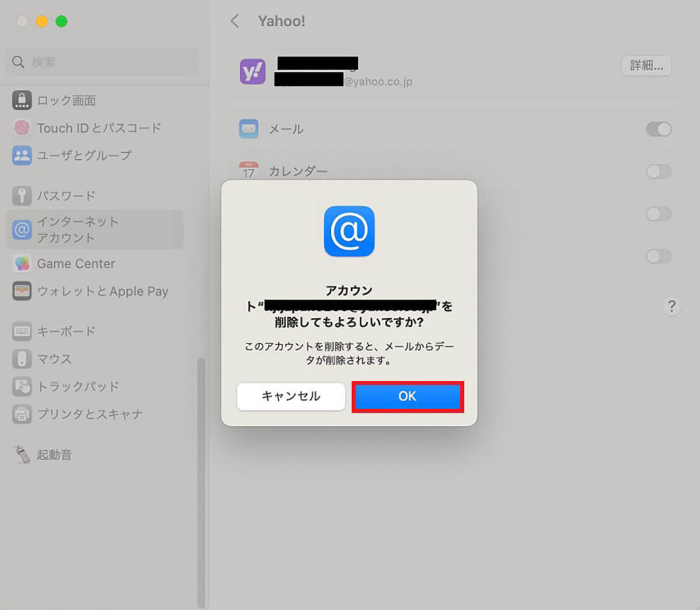Open ウォレットと Apple Pay wallet icon
The width and height of the screenshot is (700, 610).
[22, 291]
